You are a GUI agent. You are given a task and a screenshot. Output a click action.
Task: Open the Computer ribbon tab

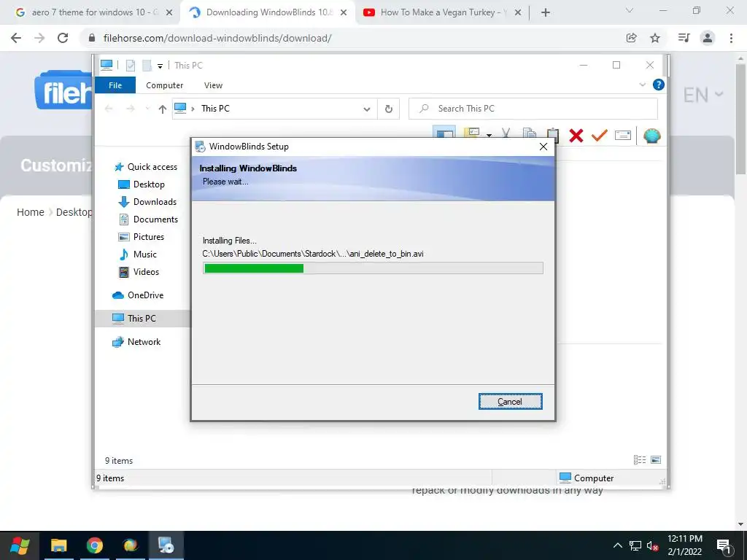(x=164, y=85)
